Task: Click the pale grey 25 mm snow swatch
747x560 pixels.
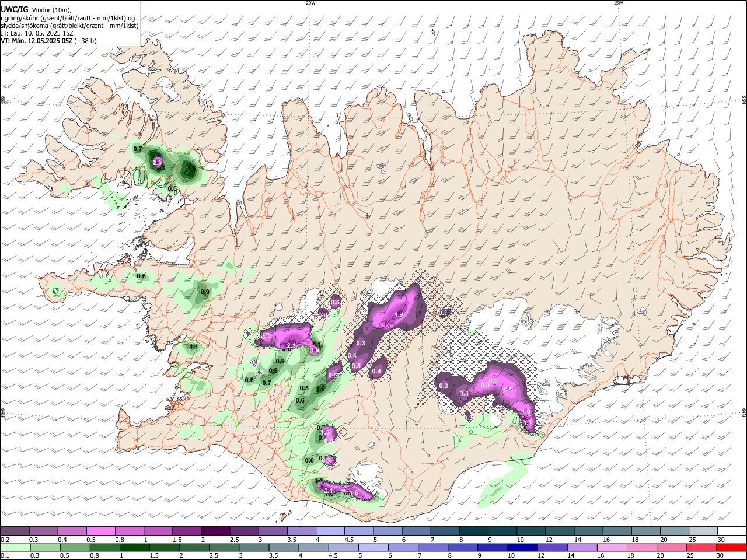Action: pos(703,531)
